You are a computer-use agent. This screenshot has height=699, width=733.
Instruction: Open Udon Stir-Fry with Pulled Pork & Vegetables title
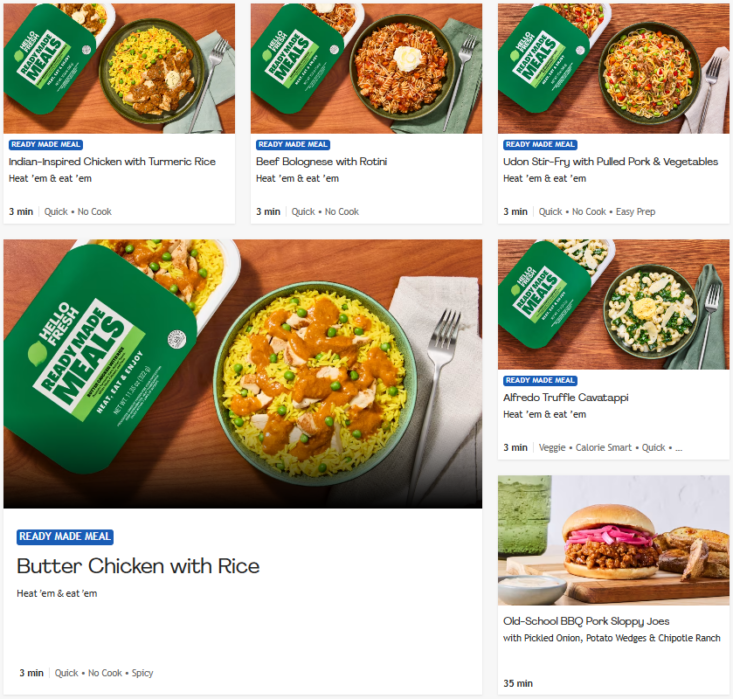coord(610,161)
